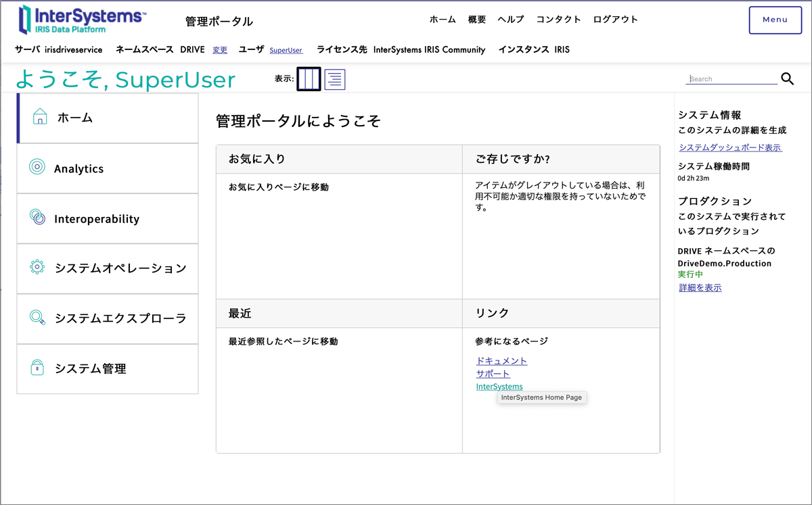Click 最近参照したページに移動 text
Viewport: 812px width, 505px height.
[283, 341]
